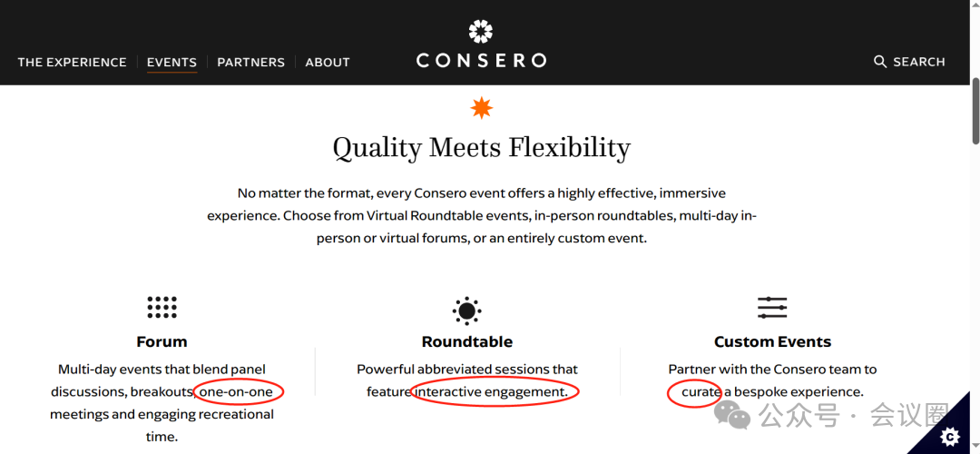
Task: Click the Roundtable circle icon
Action: (467, 311)
